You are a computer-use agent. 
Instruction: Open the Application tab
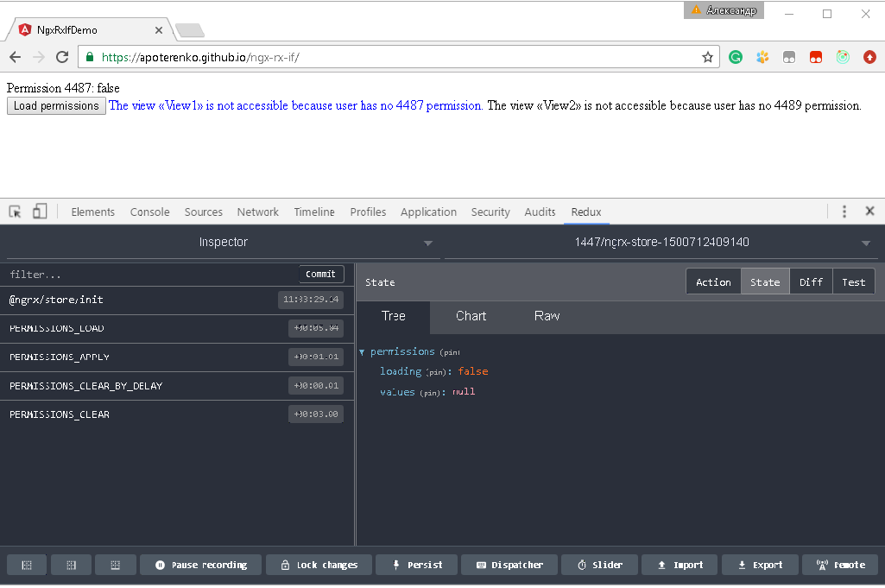[x=428, y=212]
